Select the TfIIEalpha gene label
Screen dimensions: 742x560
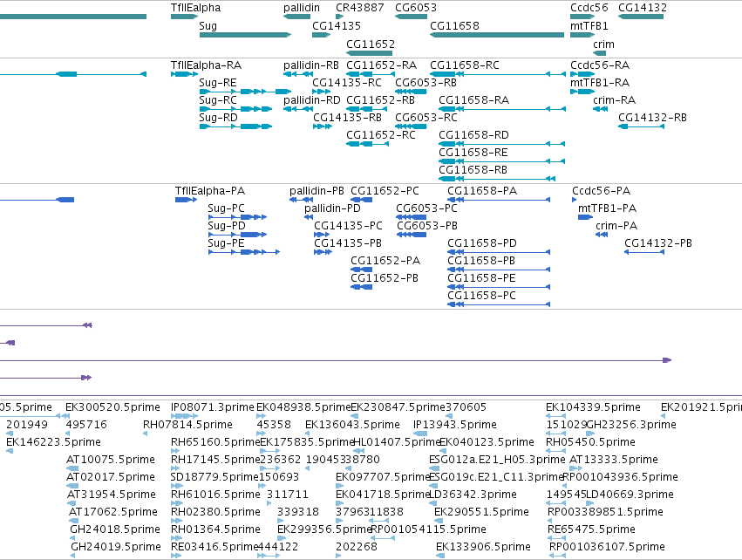click(195, 8)
